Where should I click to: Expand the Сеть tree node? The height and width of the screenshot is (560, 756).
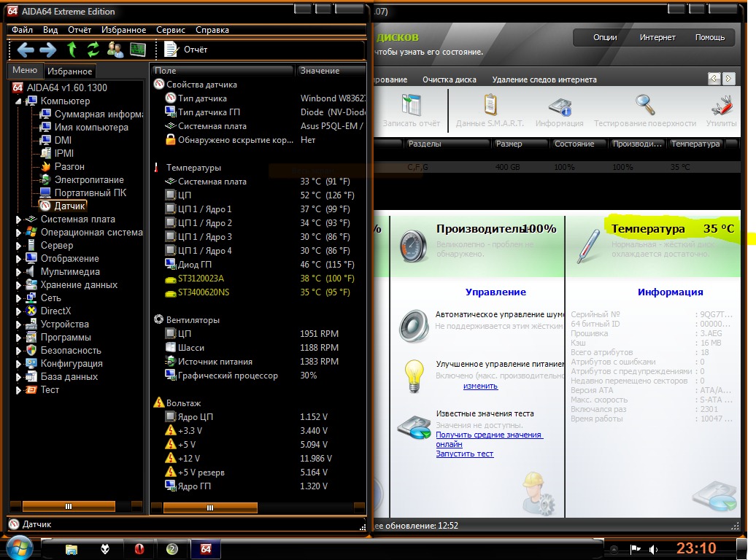[x=18, y=297]
